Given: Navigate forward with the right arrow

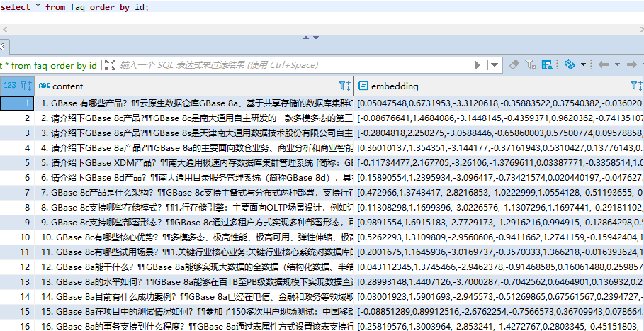Looking at the screenshot, I should click(x=632, y=64).
